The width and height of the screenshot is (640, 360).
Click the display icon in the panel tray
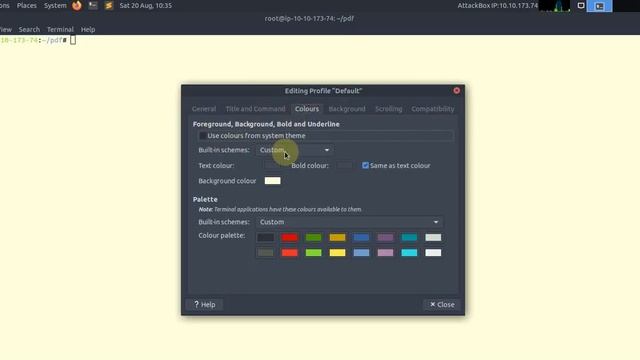pos(580,6)
